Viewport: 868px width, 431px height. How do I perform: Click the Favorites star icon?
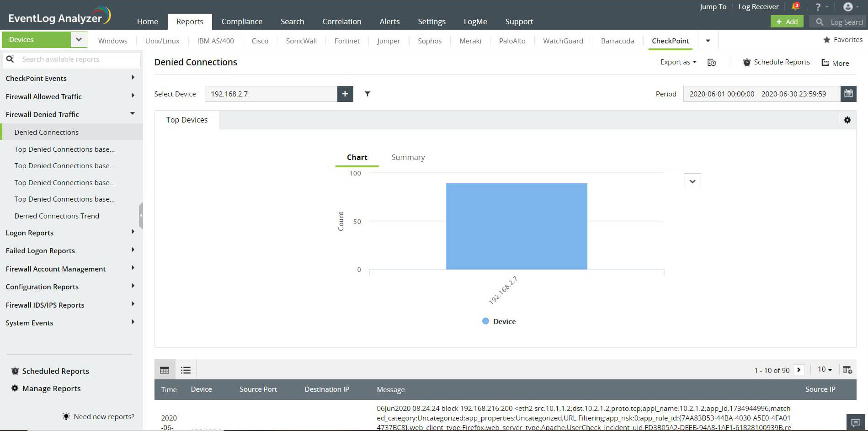point(826,40)
